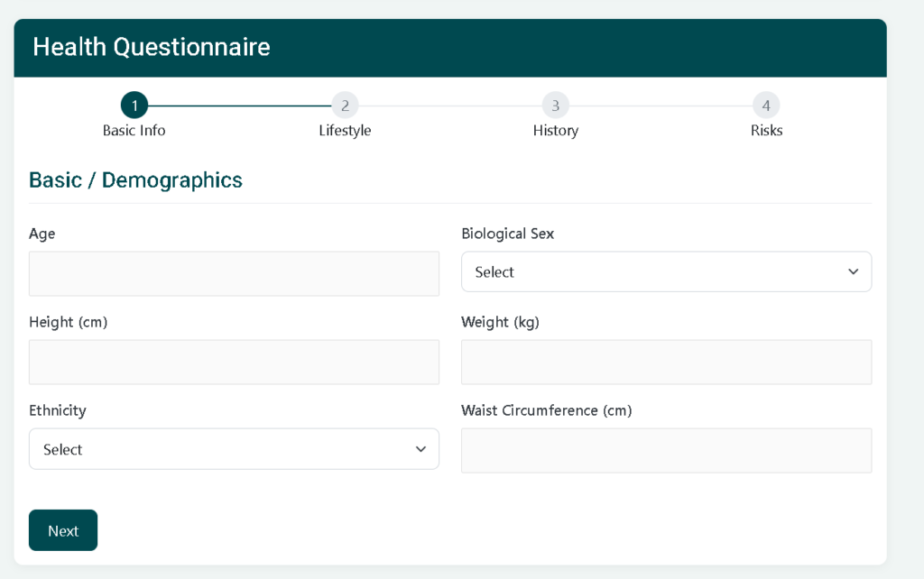The image size is (924, 579).
Task: Jump to step 3 circle
Action: coord(555,106)
